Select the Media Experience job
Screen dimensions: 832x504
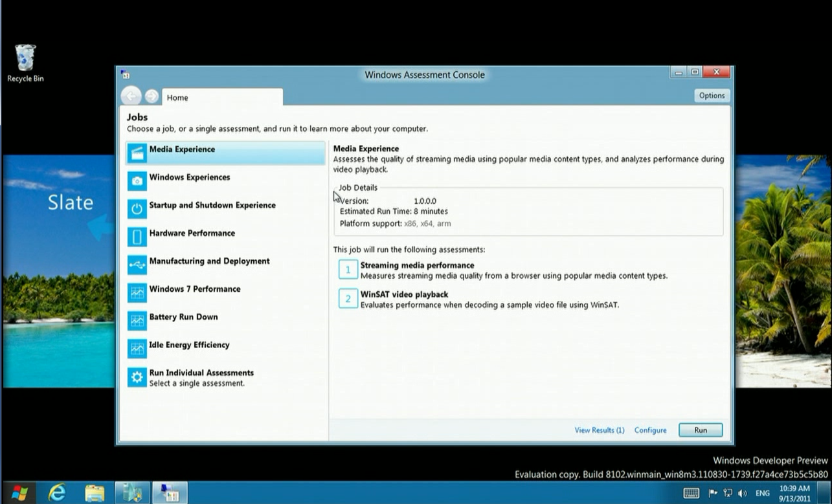(225, 153)
